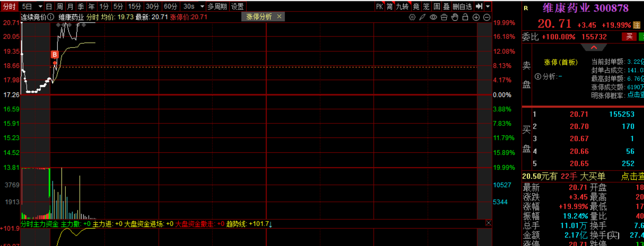The width and height of the screenshot is (644, 246).
Task: Click the red B buy marker on chart
Action: pyautogui.click(x=54, y=54)
